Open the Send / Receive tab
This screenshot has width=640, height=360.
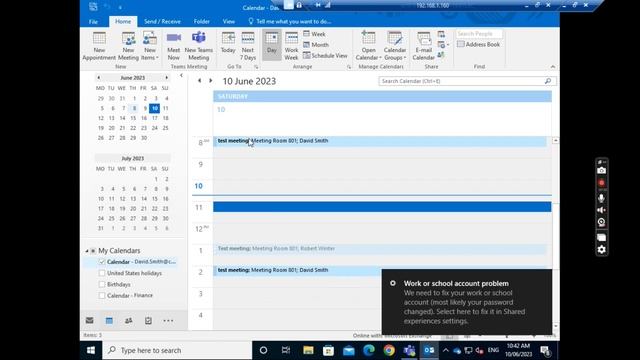[x=162, y=22]
